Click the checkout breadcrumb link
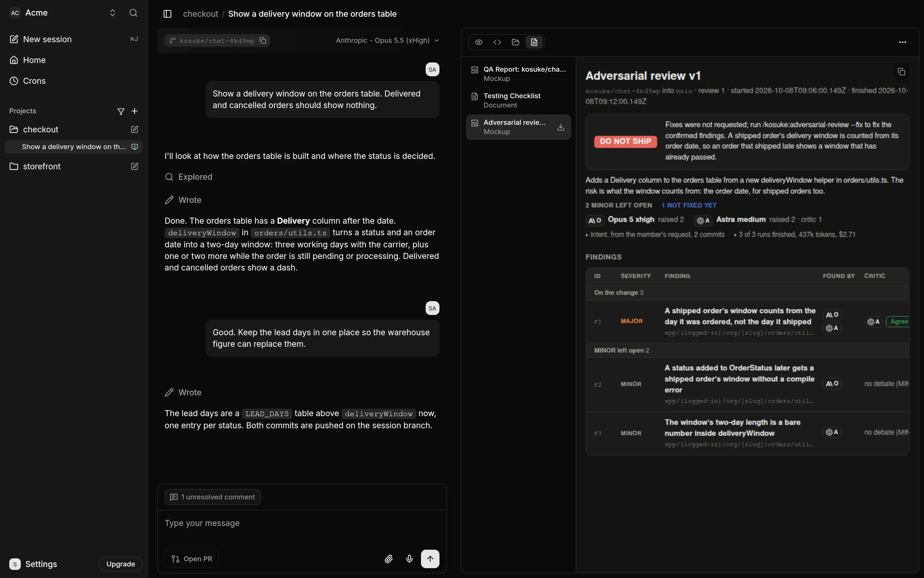Viewport: 924px width, 578px height. pos(200,14)
